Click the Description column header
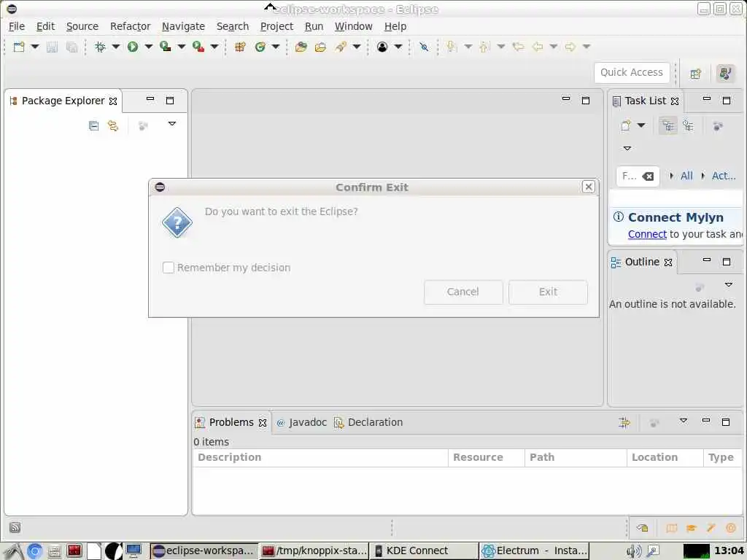This screenshot has height=560, width=747. [x=321, y=458]
